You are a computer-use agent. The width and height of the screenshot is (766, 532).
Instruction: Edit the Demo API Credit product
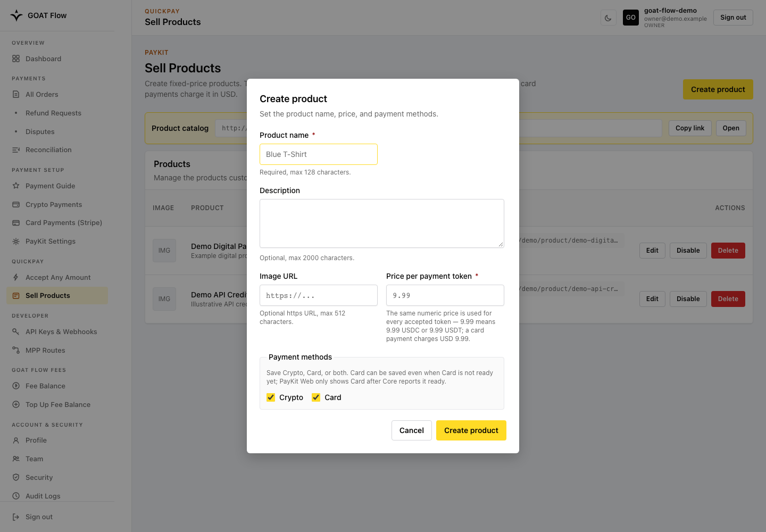click(x=652, y=299)
